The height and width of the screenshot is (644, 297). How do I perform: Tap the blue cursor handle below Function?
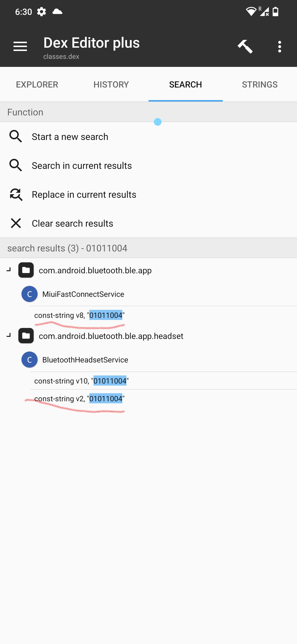tap(158, 122)
